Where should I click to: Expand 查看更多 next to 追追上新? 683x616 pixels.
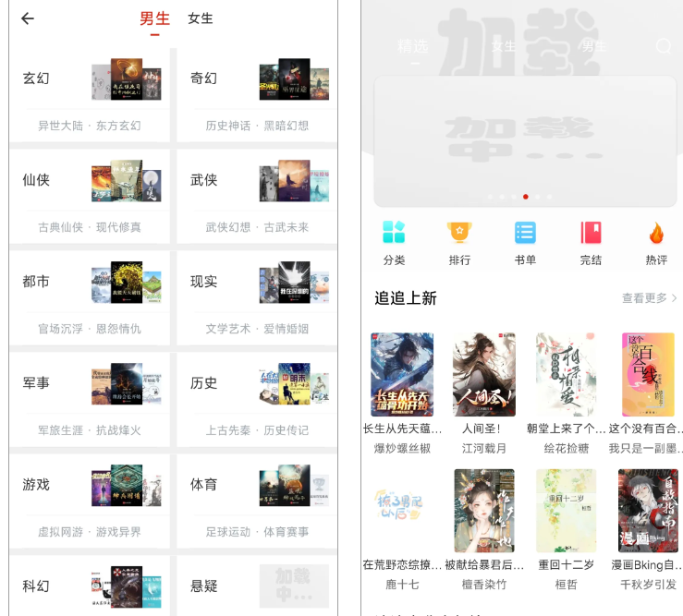649,298
